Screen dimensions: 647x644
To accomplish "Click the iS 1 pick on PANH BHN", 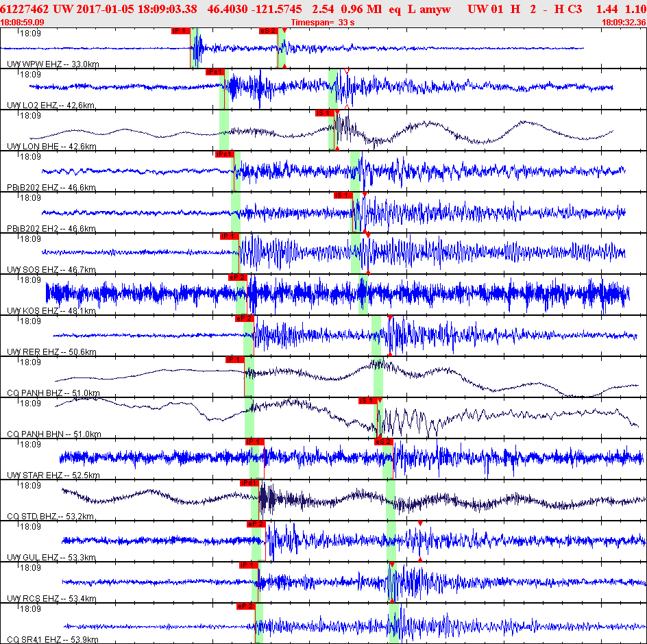I will (367, 401).
